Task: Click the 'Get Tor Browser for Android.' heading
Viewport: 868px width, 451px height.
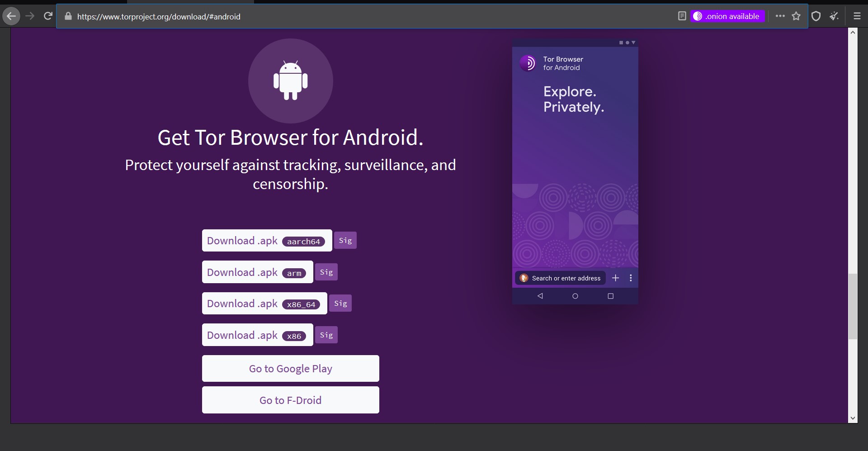Action: [x=291, y=138]
